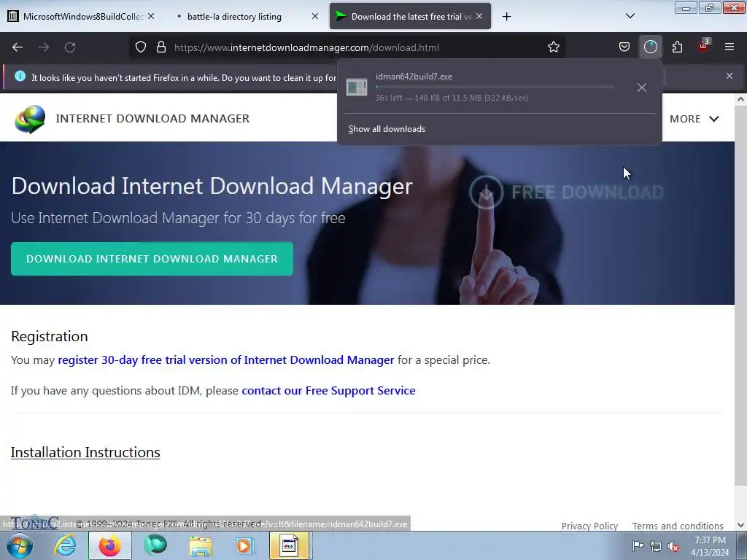Open the Save to Pocket icon
The height and width of the screenshot is (560, 747).
tap(624, 47)
